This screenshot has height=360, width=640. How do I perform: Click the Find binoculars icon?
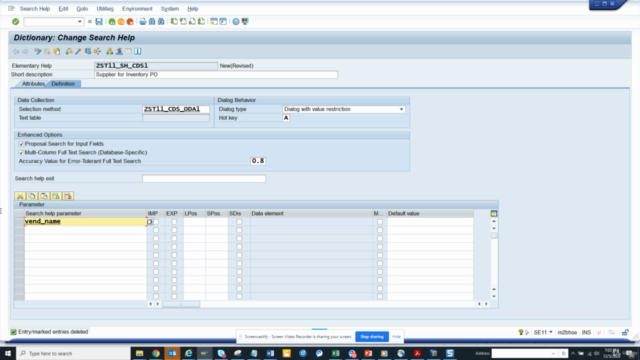(x=152, y=22)
